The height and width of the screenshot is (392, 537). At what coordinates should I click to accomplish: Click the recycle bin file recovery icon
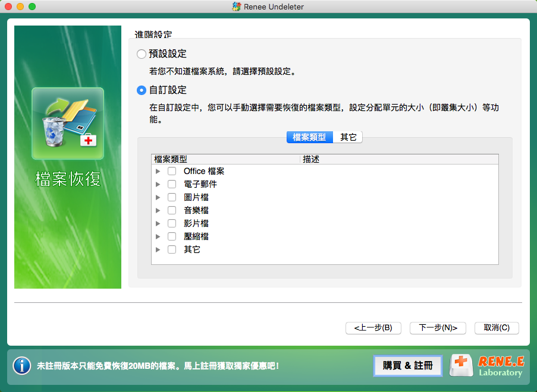(68, 124)
